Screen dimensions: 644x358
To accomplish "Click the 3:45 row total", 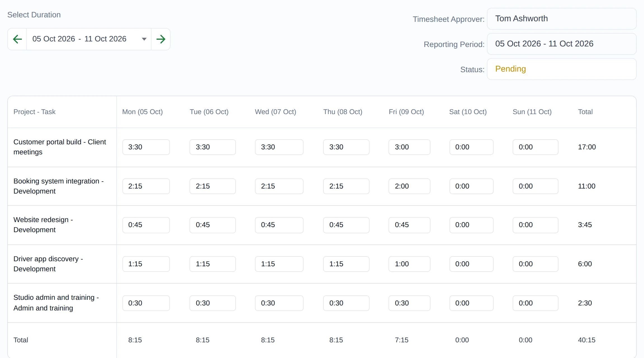I will [585, 225].
